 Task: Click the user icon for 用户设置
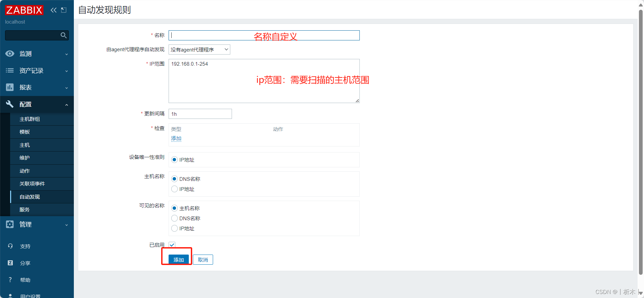[10, 296]
